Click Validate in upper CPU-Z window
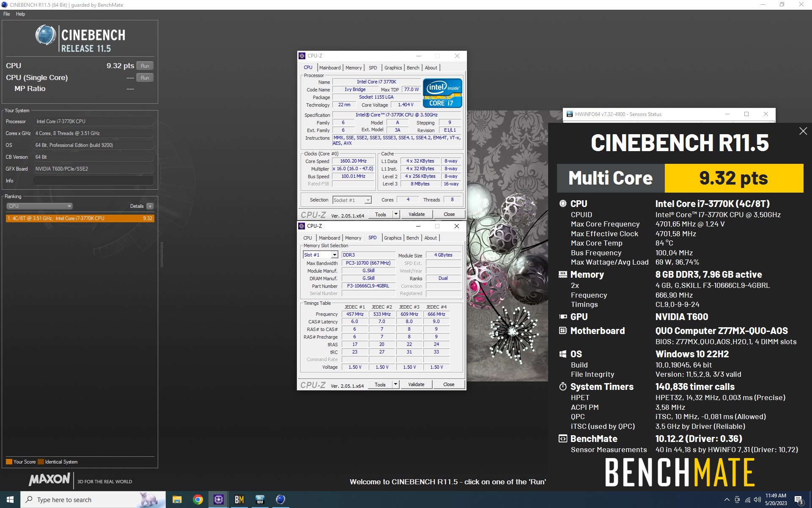The image size is (812, 508). pos(417,215)
